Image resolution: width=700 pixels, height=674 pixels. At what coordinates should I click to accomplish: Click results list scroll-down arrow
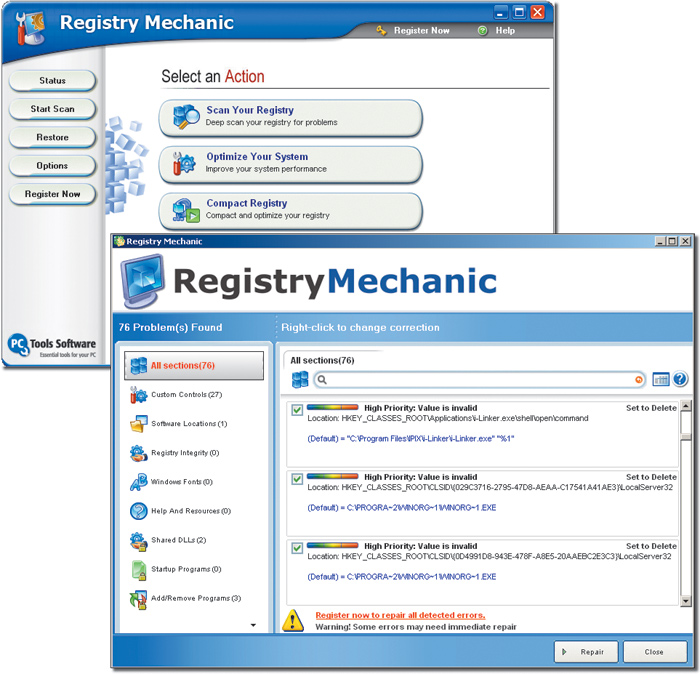tap(686, 601)
